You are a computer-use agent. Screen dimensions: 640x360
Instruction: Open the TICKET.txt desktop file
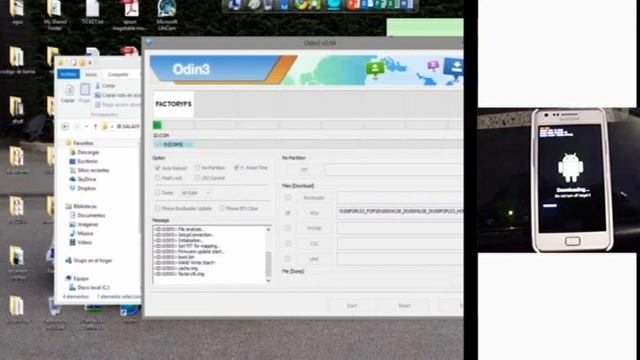[x=92, y=13]
